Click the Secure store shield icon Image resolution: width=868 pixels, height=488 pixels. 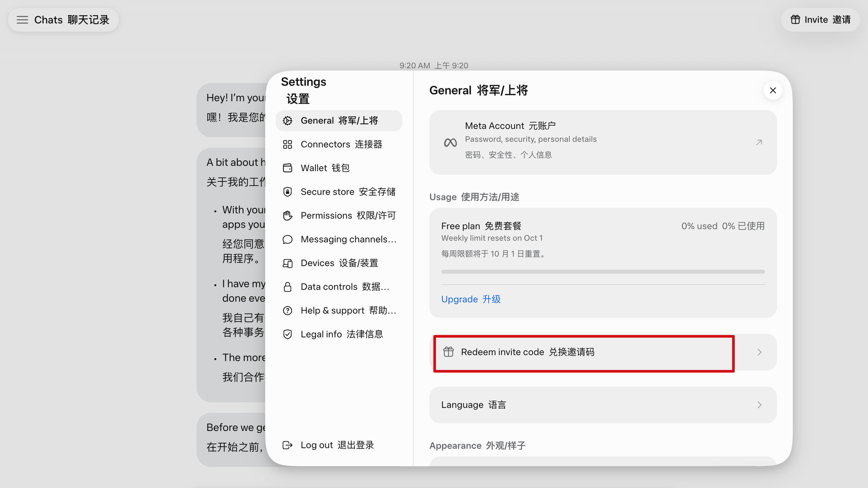click(x=288, y=192)
